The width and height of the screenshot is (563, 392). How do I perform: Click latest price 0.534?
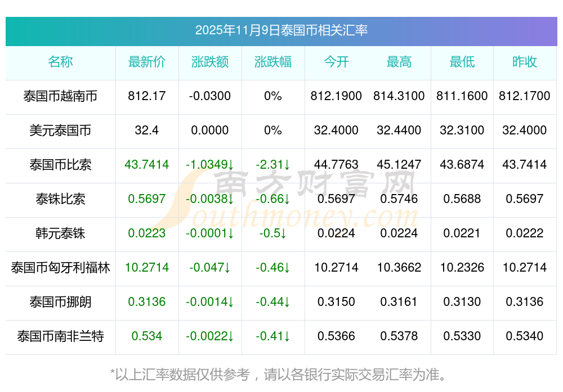click(147, 336)
